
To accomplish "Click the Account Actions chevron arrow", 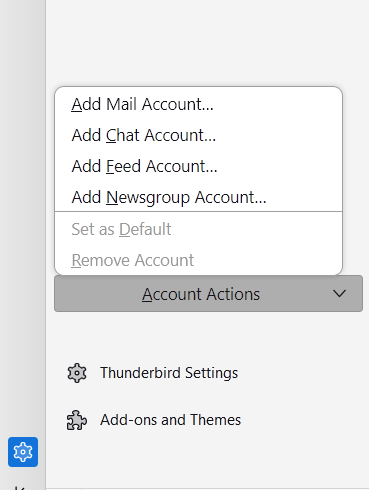I will point(339,294).
